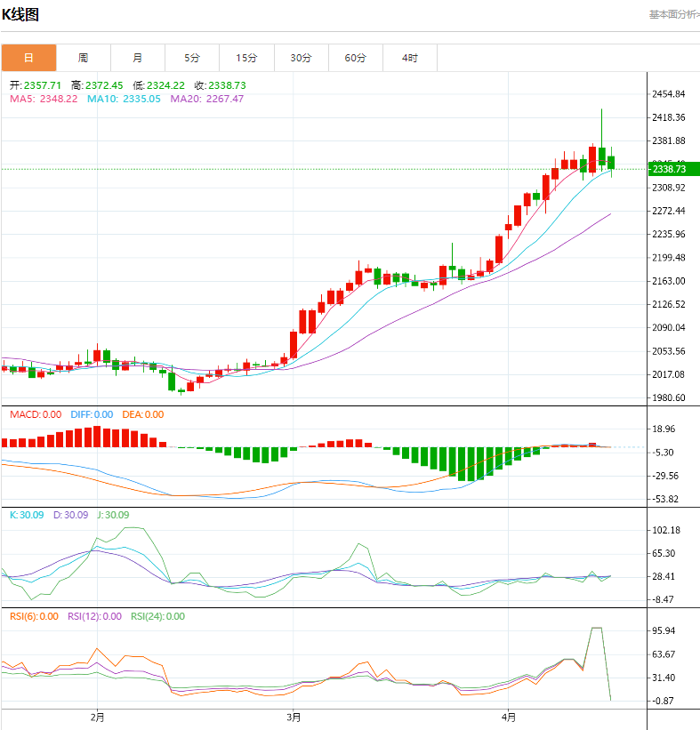Click the MACD indicator label
700x730 pixels.
point(36,414)
